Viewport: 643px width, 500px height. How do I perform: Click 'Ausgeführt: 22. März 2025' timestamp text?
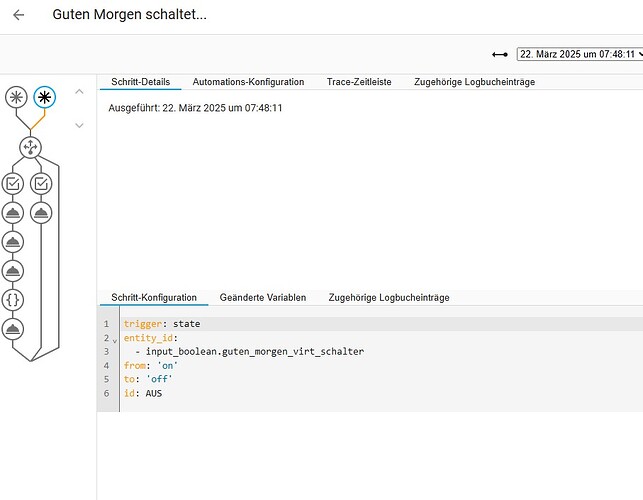tap(195, 108)
